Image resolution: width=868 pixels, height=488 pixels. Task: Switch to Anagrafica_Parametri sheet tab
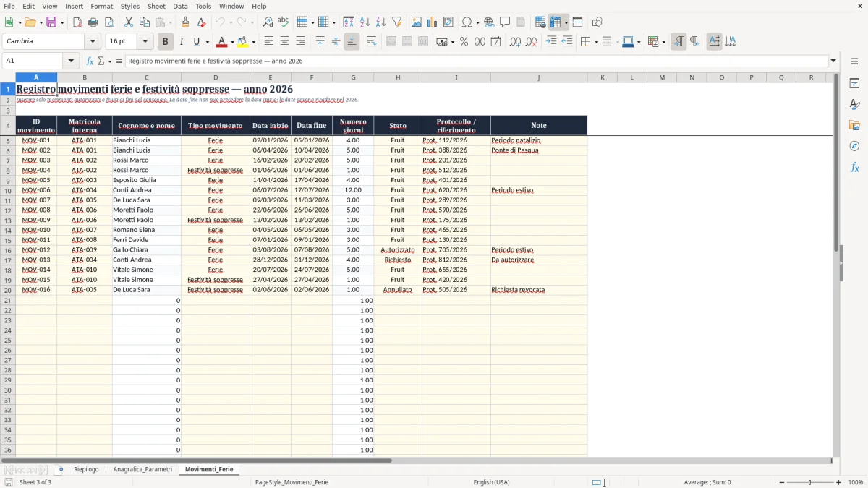click(x=142, y=469)
